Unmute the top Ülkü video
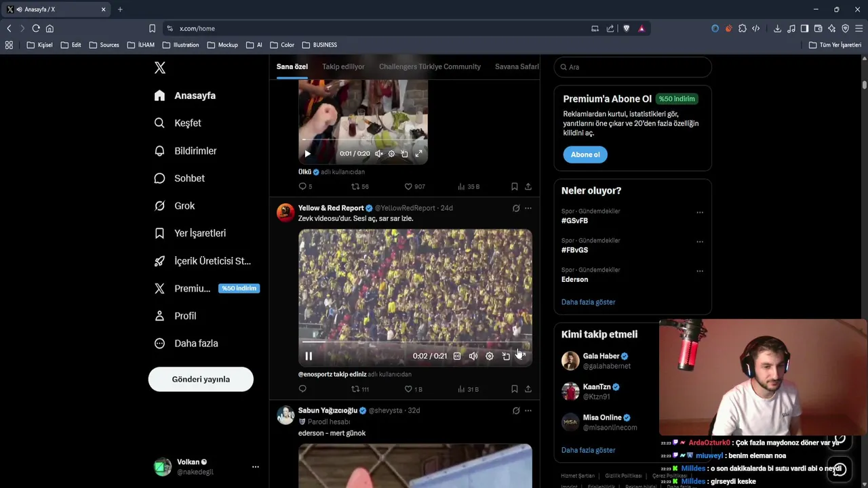 (x=378, y=154)
